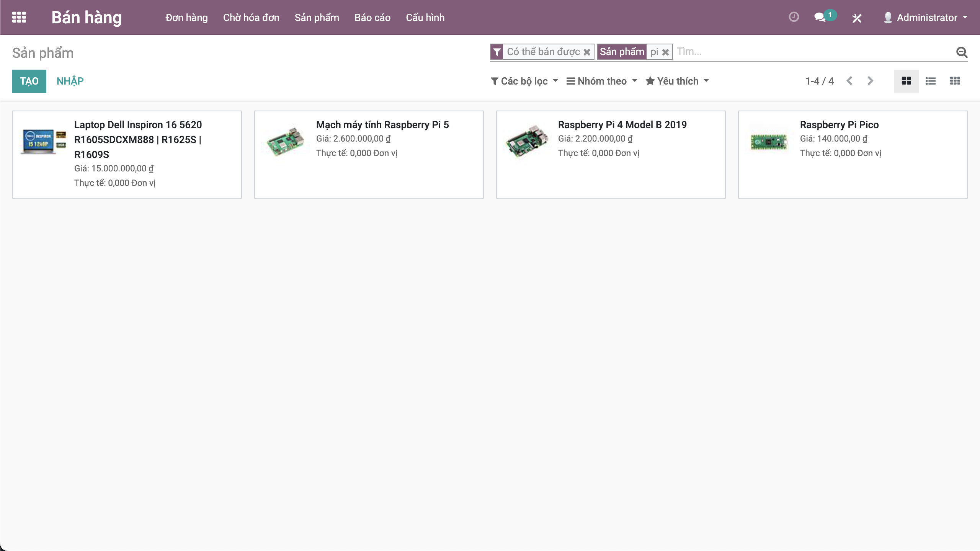Expand the 'Các bộ lọc' dropdown
The height and width of the screenshot is (551, 980).
tap(524, 81)
